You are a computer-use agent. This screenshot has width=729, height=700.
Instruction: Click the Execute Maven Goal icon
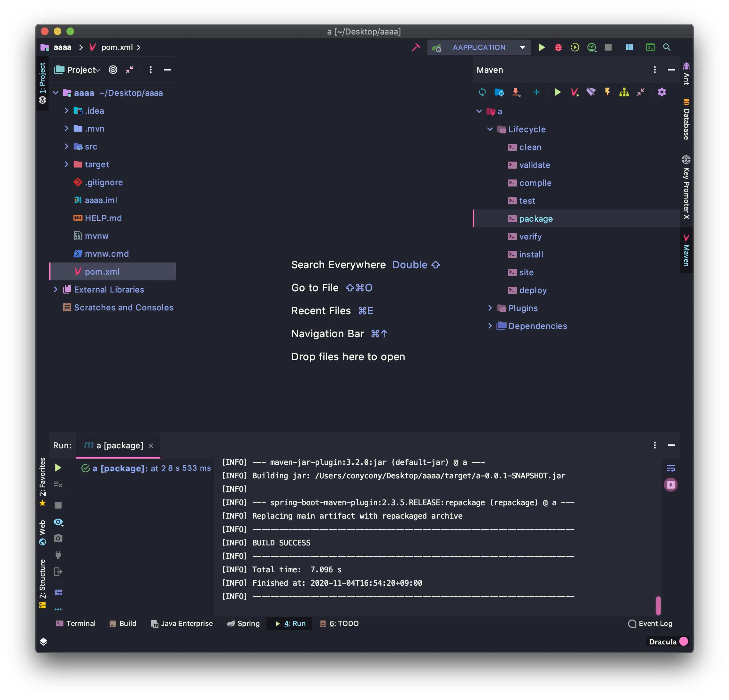(x=574, y=92)
